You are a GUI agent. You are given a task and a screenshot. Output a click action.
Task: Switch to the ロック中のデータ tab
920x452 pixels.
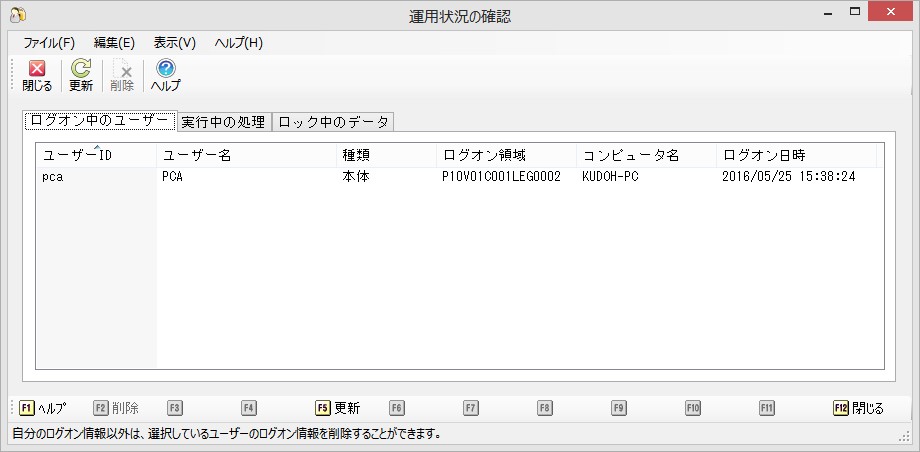333,122
